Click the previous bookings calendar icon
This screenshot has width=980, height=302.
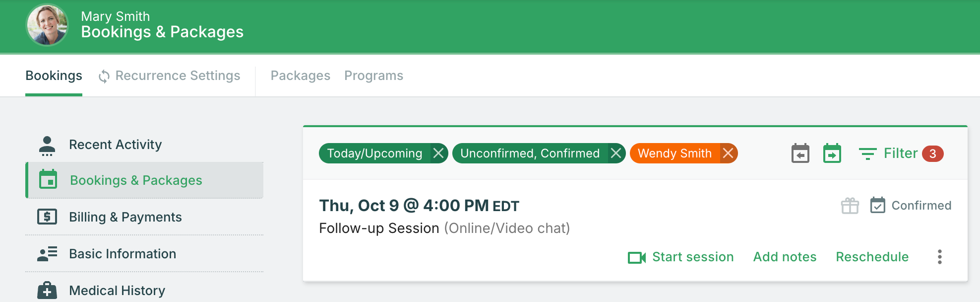click(x=800, y=153)
